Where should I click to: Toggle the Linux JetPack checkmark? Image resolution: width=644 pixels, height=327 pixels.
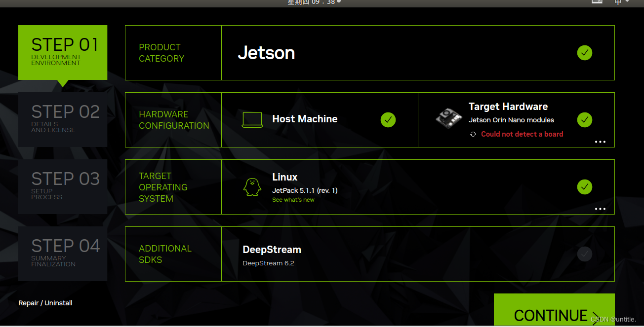585,187
